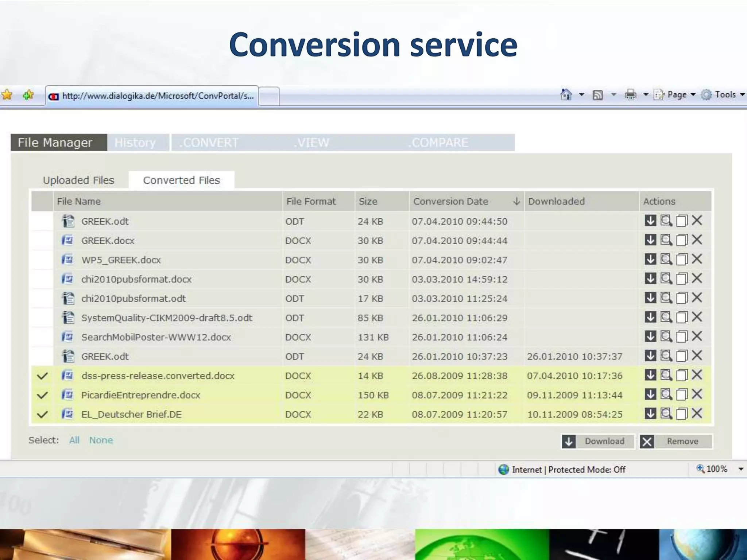Click Select All link
Screen dimensions: 747x560
point(74,440)
